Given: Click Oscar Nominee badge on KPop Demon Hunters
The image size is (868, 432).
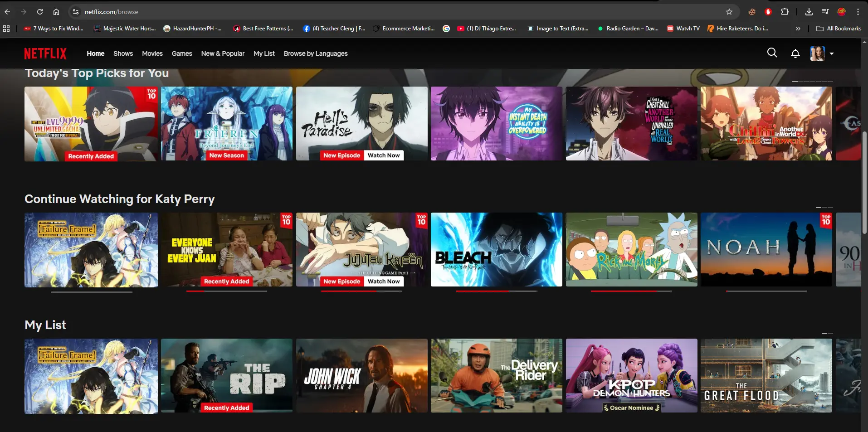Looking at the screenshot, I should click(631, 408).
